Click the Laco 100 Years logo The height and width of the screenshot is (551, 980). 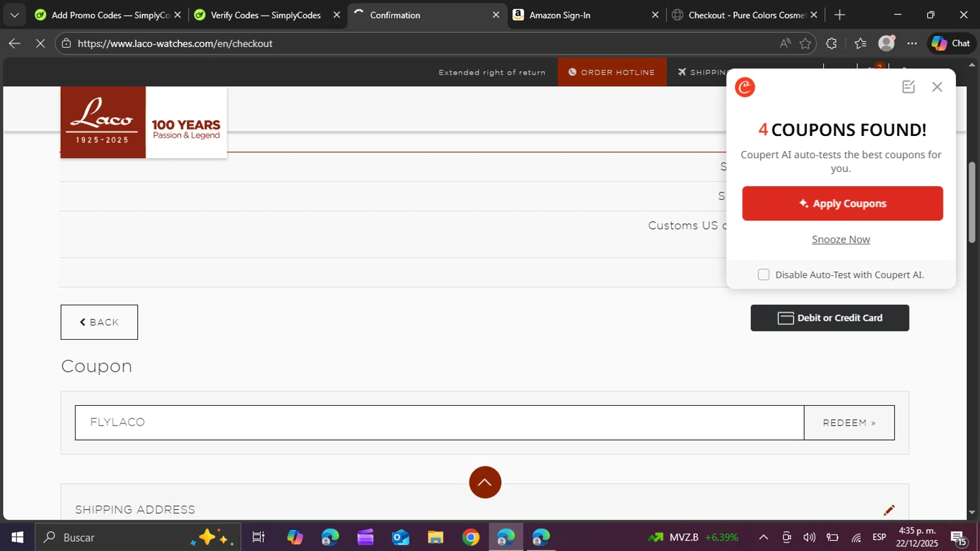(x=144, y=122)
